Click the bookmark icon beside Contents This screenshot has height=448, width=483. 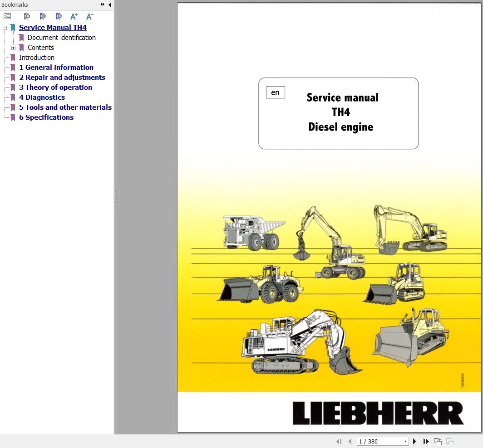click(x=21, y=48)
